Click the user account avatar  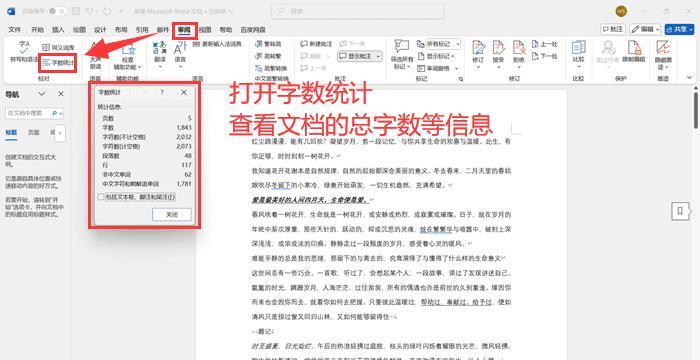pyautogui.click(x=621, y=11)
